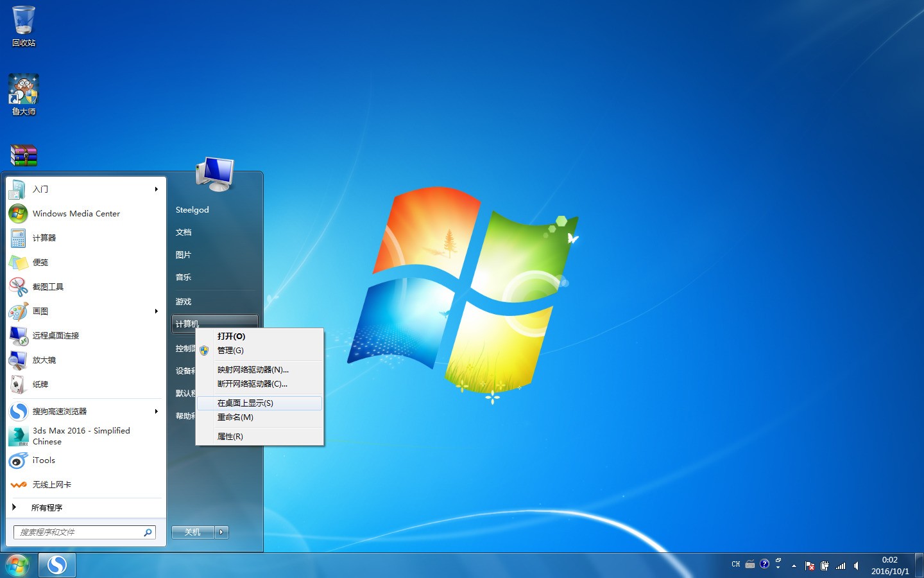Open the shutdown options arrow next to 关机
Viewport: 924px width, 578px height.
point(221,532)
